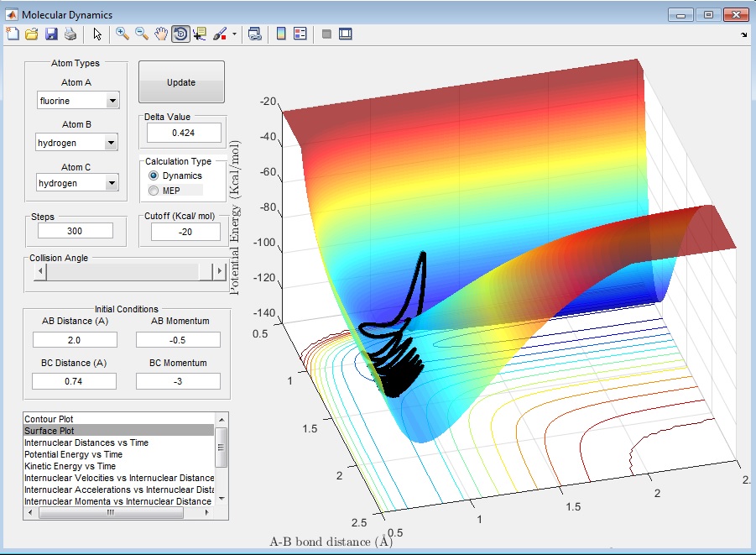
Task: Select the Data Cursor tool
Action: [x=200, y=34]
